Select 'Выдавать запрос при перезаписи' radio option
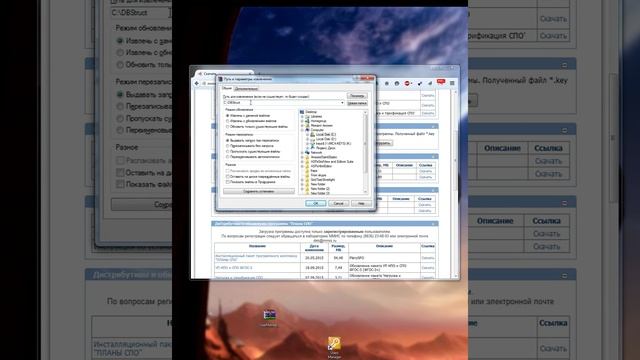The image size is (640, 360). [x=227, y=140]
